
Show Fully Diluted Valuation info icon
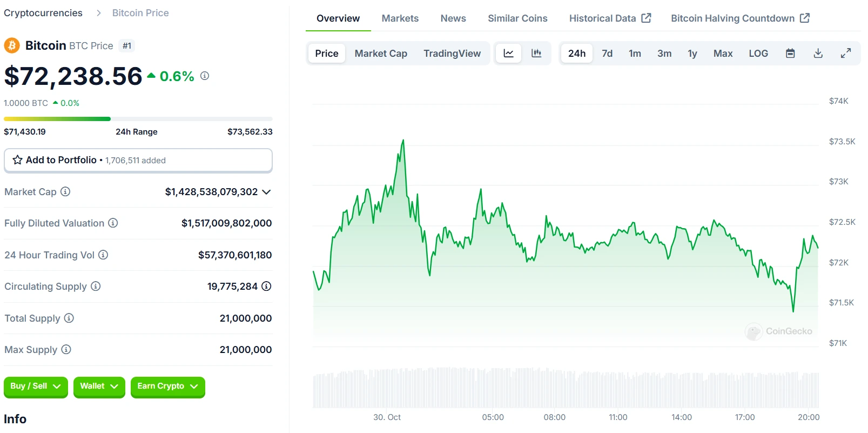113,223
